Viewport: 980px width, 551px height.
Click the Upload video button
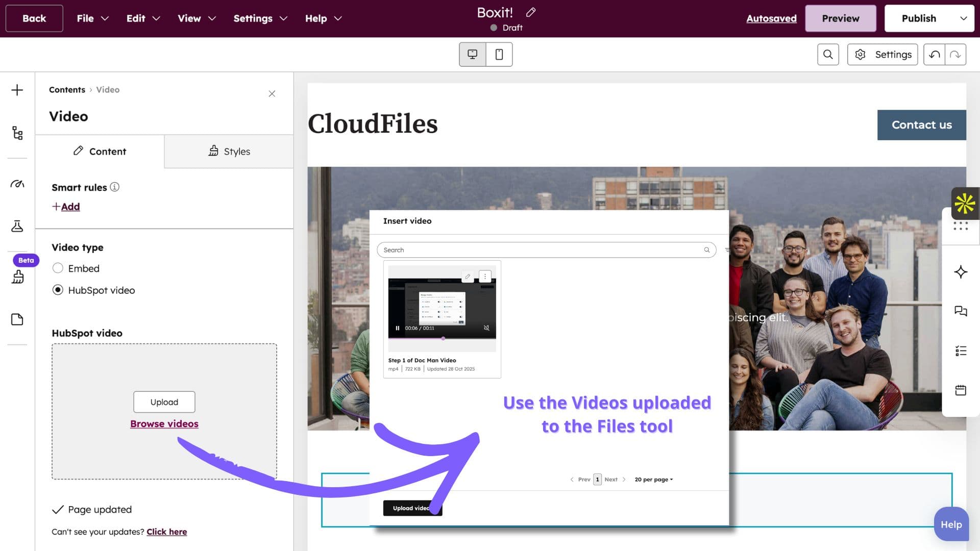[412, 508]
